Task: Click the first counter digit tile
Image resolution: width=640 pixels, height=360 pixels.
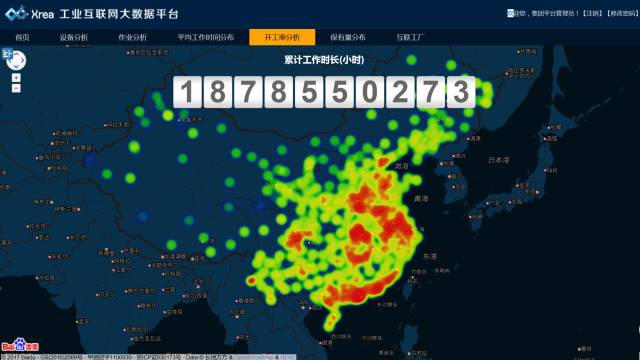Action: [x=187, y=92]
